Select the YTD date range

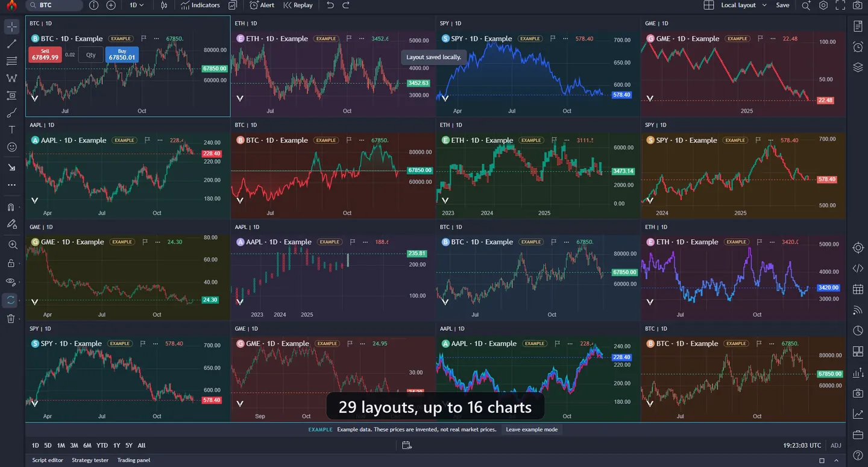coord(102,445)
